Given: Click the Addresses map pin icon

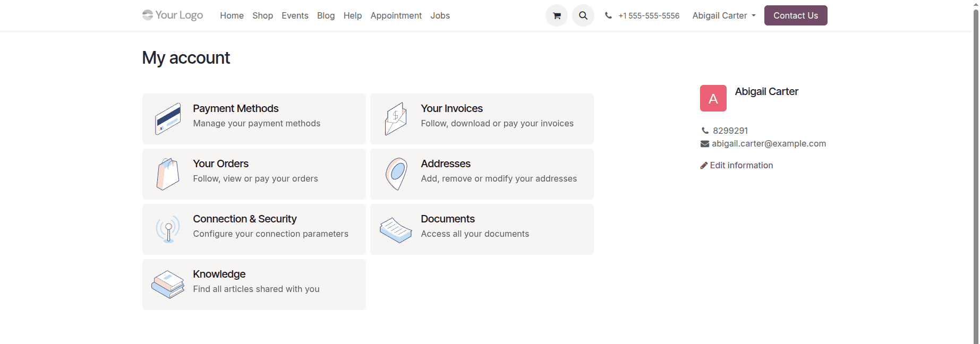Looking at the screenshot, I should tap(396, 174).
